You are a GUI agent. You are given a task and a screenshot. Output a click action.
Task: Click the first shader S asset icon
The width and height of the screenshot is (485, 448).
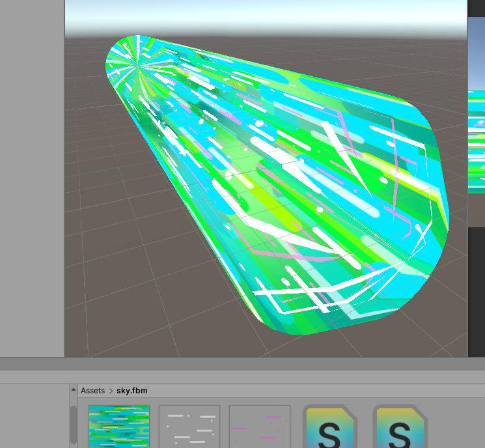pyautogui.click(x=329, y=427)
